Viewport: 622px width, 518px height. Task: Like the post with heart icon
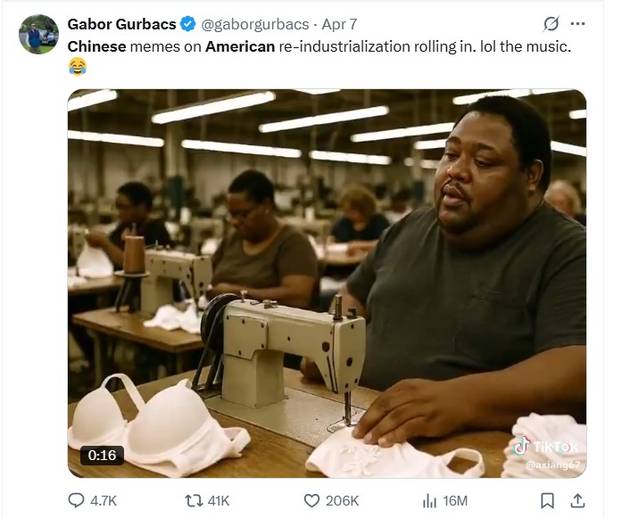(x=311, y=501)
